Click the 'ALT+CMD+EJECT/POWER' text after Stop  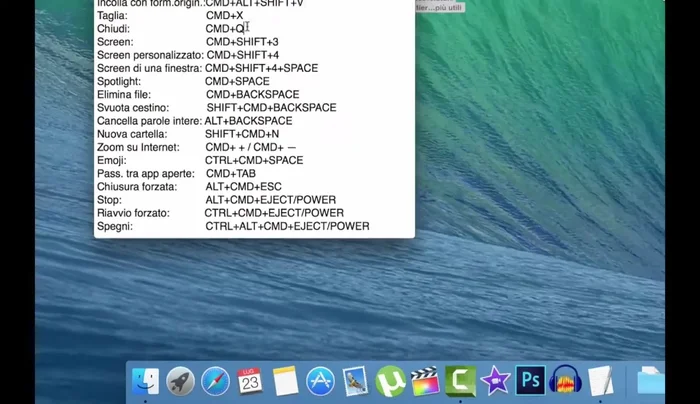271,200
